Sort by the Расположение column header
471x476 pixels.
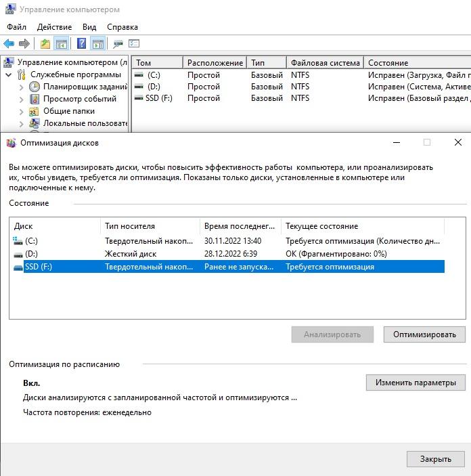[x=215, y=62]
